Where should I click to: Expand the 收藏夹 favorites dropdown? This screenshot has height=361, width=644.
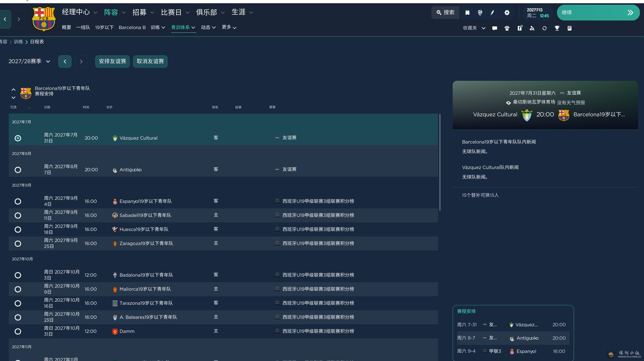[x=474, y=28]
